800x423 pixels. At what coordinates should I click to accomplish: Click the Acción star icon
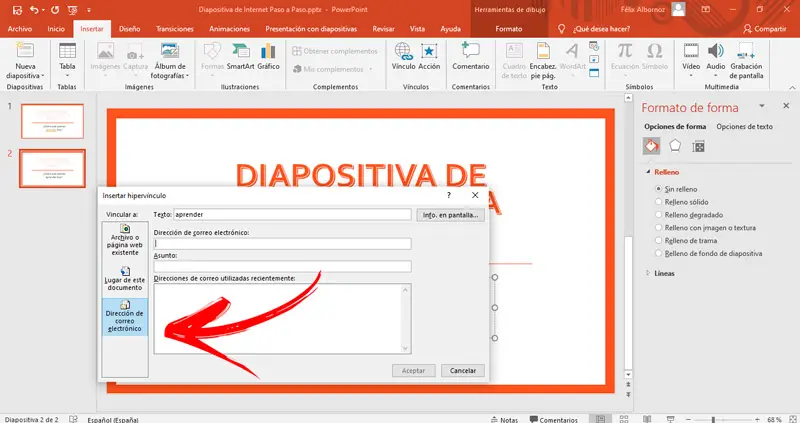pyautogui.click(x=429, y=51)
